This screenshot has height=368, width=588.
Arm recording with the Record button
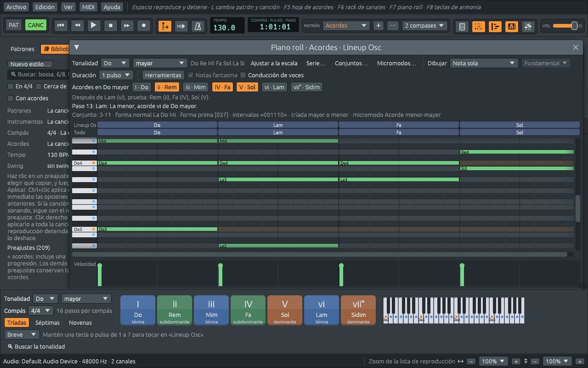(144, 26)
